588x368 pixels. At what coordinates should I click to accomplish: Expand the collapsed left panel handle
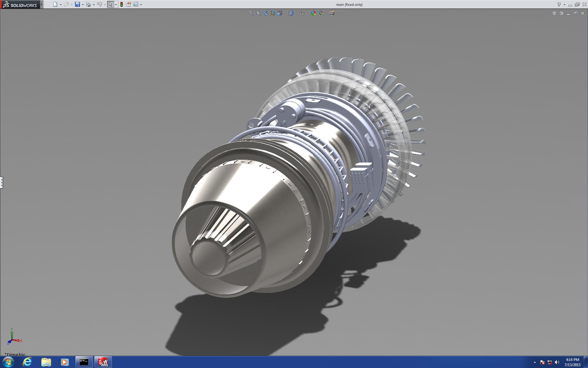click(x=2, y=182)
